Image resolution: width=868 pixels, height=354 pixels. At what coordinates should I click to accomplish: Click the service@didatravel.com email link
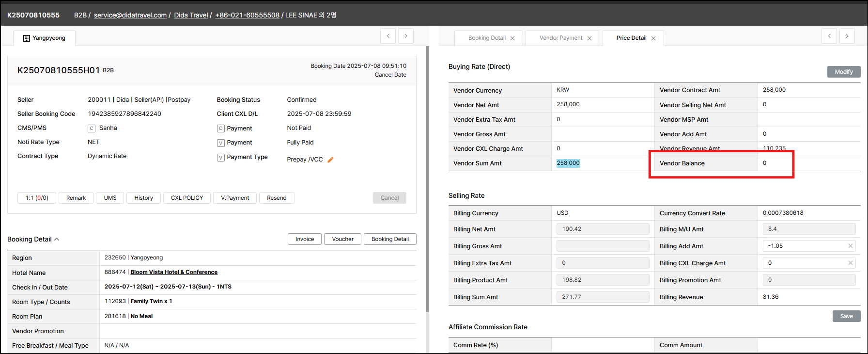point(130,15)
